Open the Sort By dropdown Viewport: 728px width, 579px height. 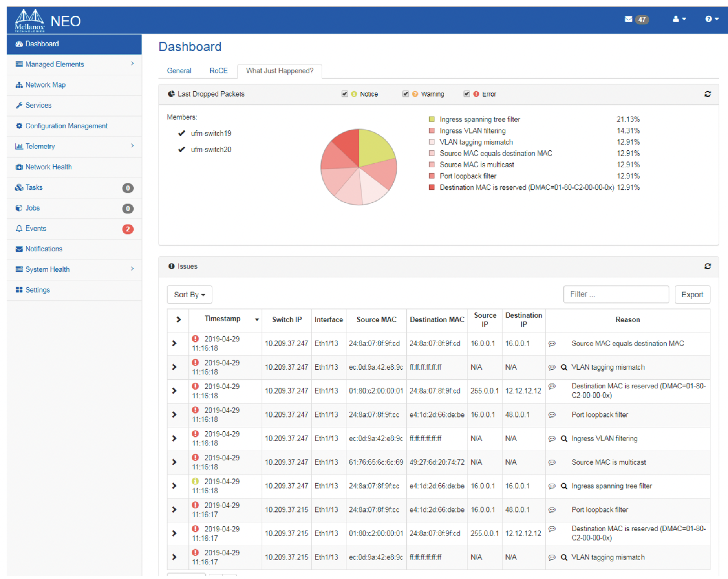tap(190, 295)
